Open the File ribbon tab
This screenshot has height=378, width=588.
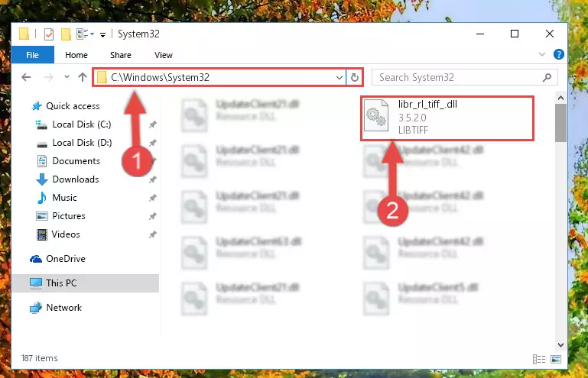[x=33, y=55]
